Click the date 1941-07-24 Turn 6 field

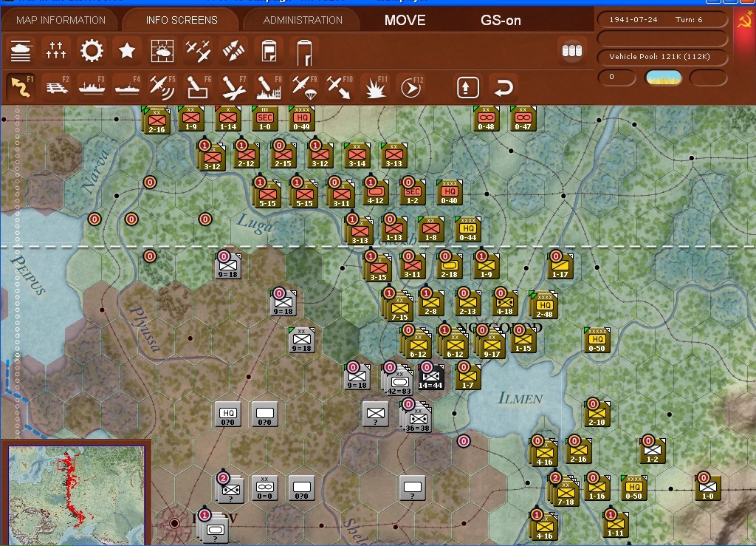tap(662, 20)
